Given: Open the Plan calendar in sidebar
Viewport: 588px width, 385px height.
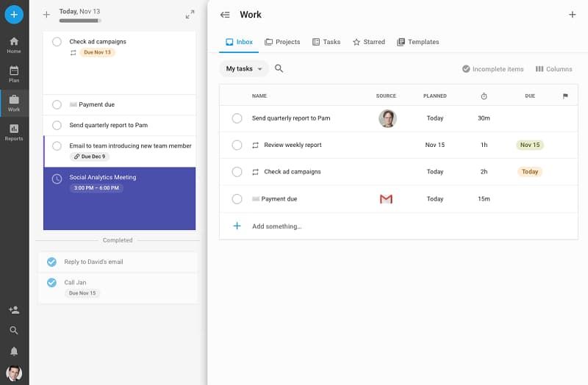Looking at the screenshot, I should click(14, 73).
